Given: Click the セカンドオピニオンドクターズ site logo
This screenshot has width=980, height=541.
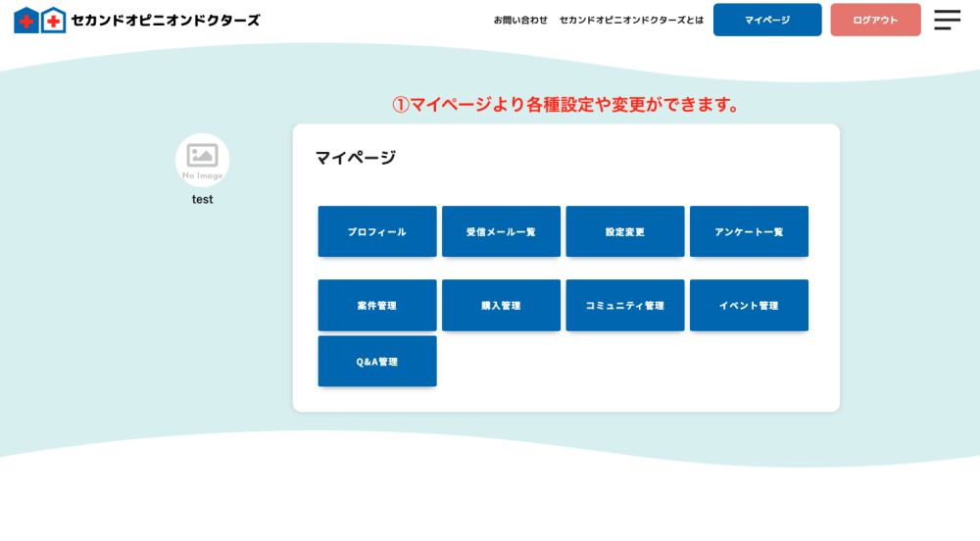Looking at the screenshot, I should click(x=137, y=20).
